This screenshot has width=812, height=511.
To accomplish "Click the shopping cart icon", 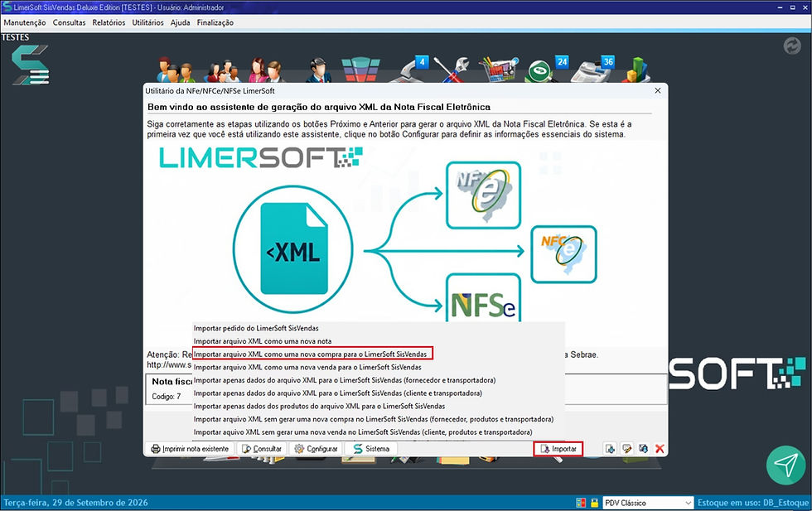I will (x=498, y=70).
